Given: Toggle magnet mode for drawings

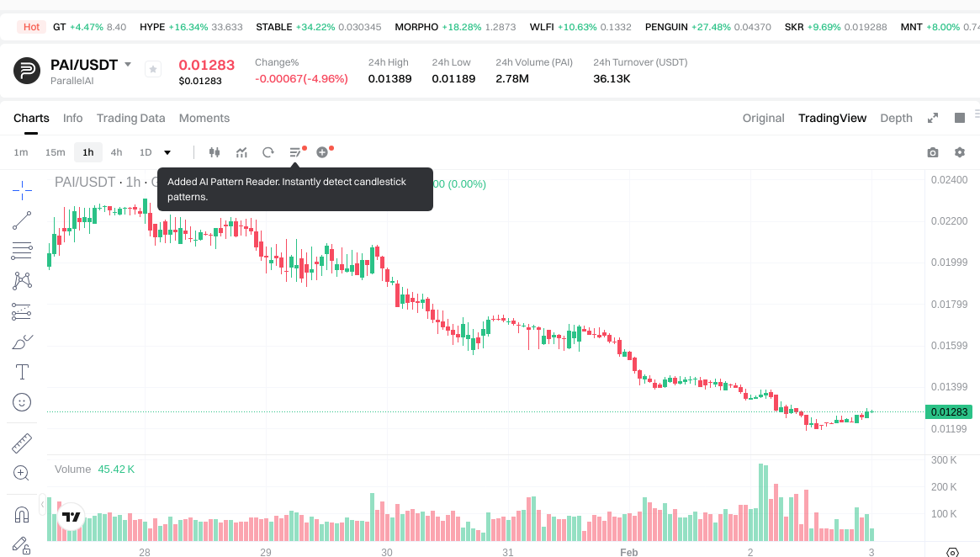Looking at the screenshot, I should [x=22, y=514].
